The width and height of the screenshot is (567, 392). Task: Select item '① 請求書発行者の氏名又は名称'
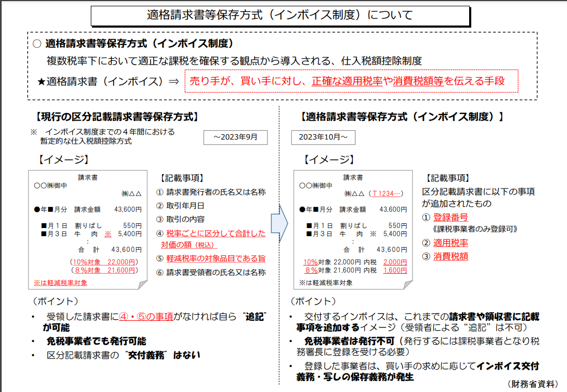point(211,192)
